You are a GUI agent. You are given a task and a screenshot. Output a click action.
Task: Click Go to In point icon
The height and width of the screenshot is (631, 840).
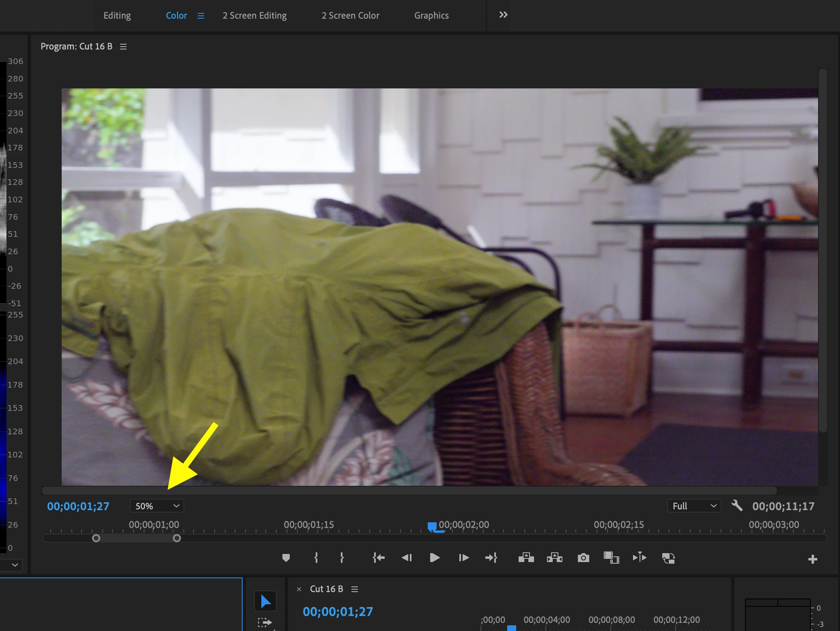(x=379, y=558)
